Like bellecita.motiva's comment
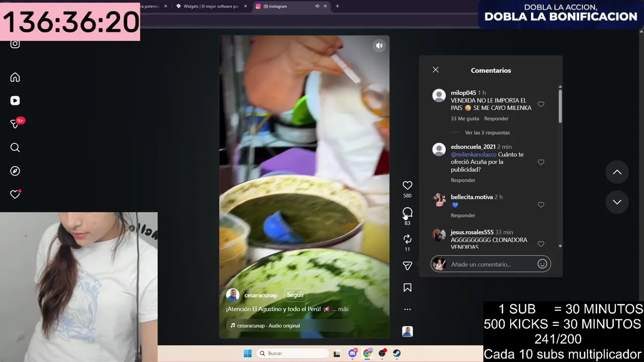The height and width of the screenshot is (362, 644). [x=541, y=205]
